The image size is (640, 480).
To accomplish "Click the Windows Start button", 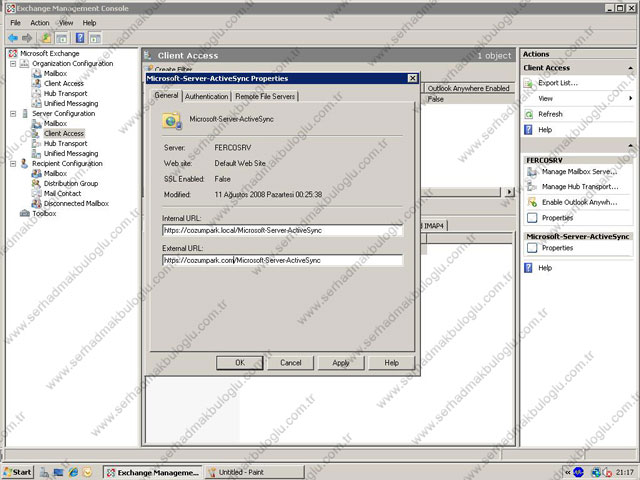I will pos(18,472).
